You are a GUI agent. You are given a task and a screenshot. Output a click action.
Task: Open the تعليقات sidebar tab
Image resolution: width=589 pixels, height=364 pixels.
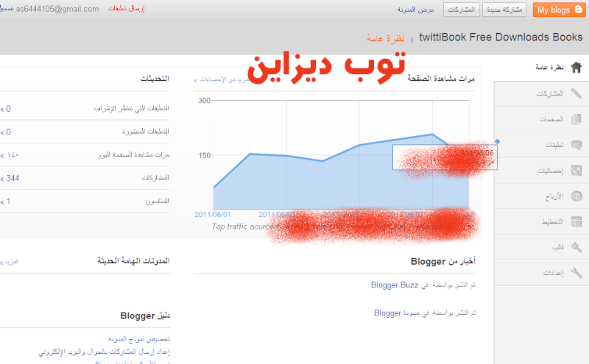(x=541, y=145)
